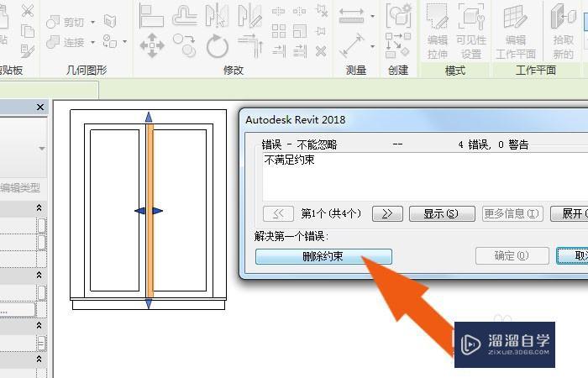Click the upper icon in 创建 panel
Viewport: 588px width, 378px height.
pos(398,16)
